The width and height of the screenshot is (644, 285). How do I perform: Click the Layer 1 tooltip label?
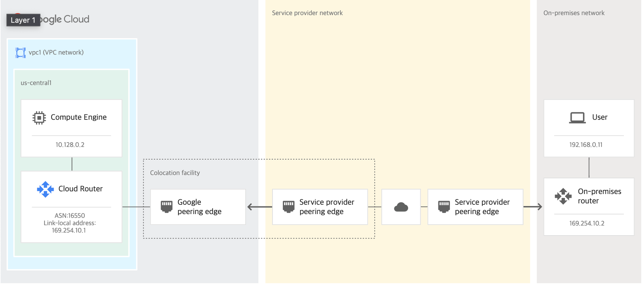(x=23, y=20)
